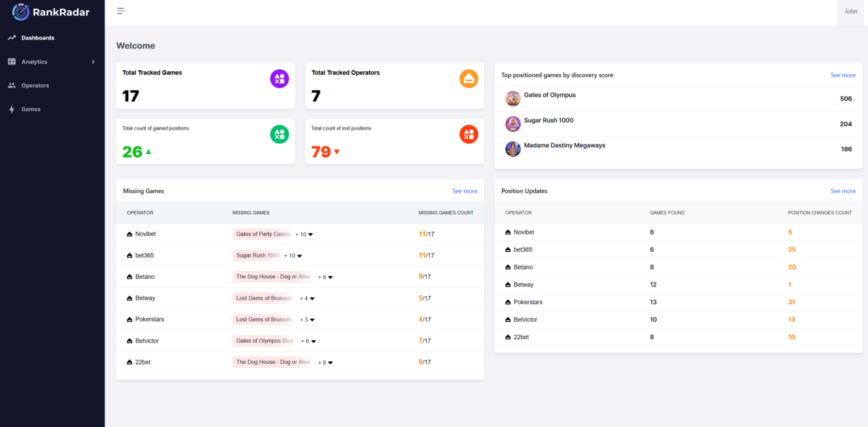This screenshot has height=427, width=868.
Task: Click Pokerstars position changes count 31
Action: click(791, 302)
